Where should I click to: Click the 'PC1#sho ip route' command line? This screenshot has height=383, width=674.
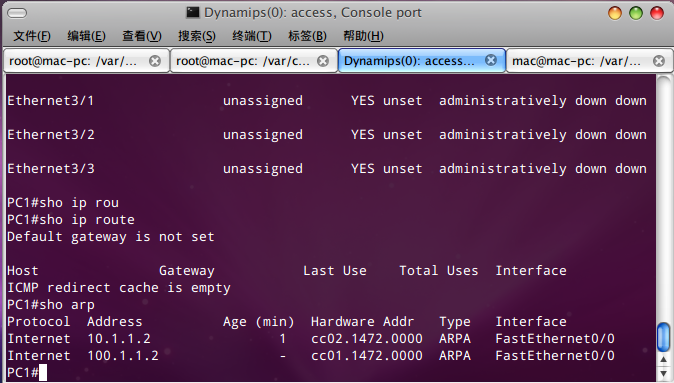click(x=71, y=220)
